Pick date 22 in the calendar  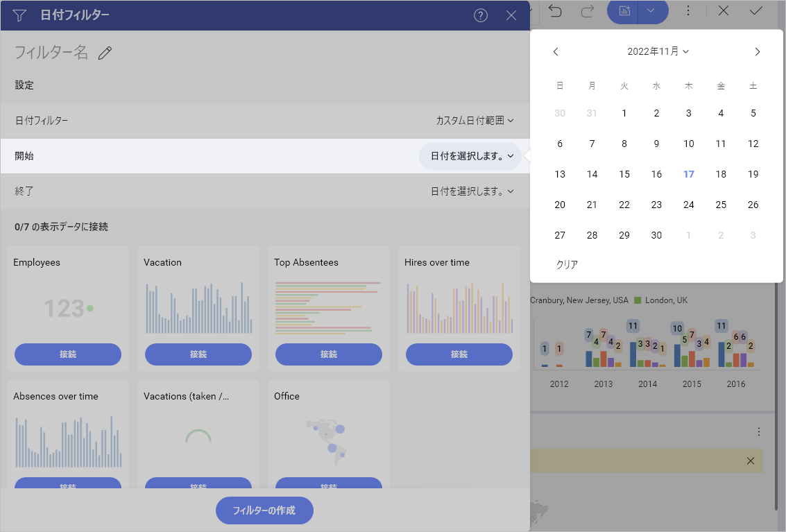tap(624, 205)
